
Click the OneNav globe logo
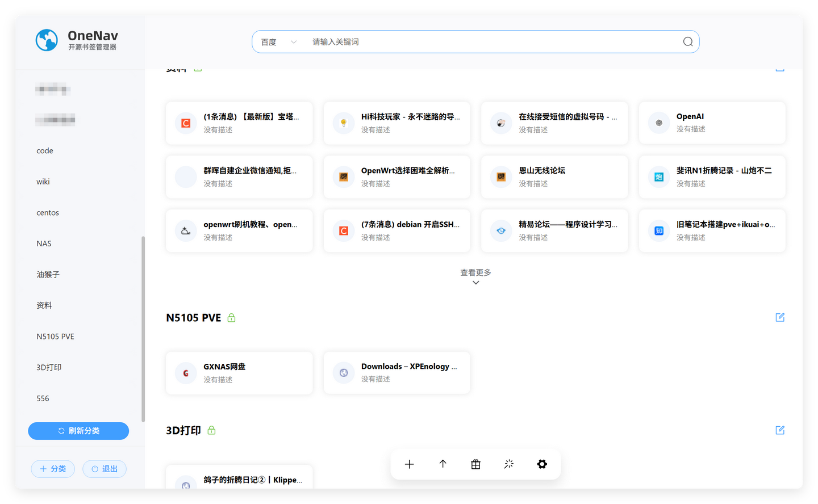coord(46,40)
